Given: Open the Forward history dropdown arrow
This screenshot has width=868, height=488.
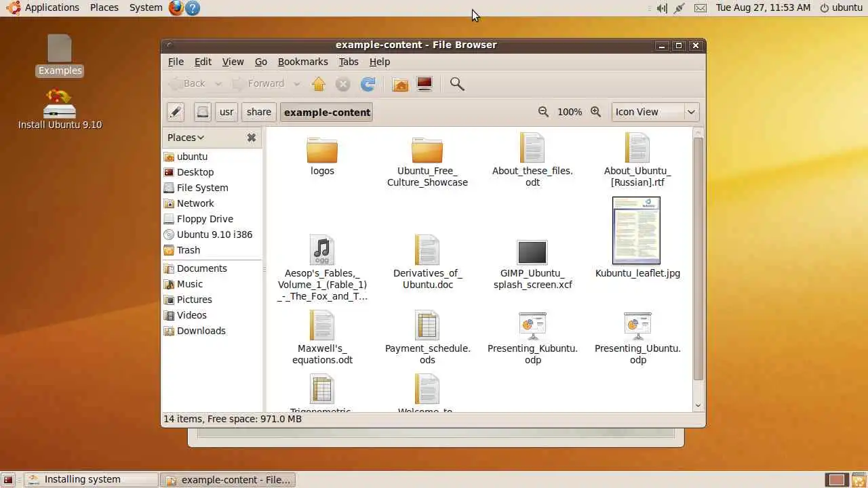Looking at the screenshot, I should pyautogui.click(x=297, y=84).
